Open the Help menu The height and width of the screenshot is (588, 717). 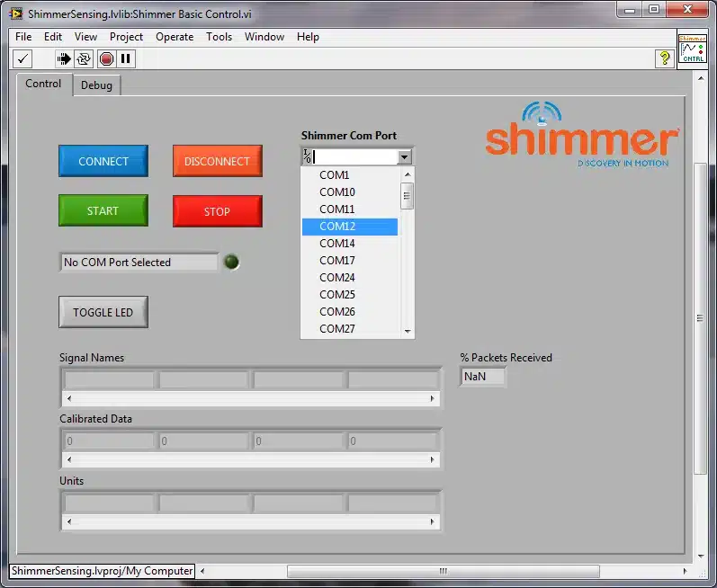click(308, 37)
